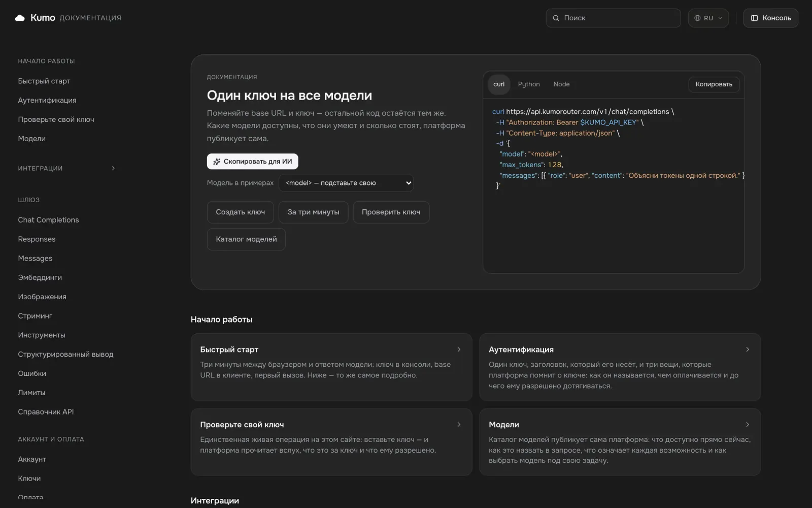Screen dimensions: 812x508
Task: Open the RU language dropdown
Action: (708, 18)
